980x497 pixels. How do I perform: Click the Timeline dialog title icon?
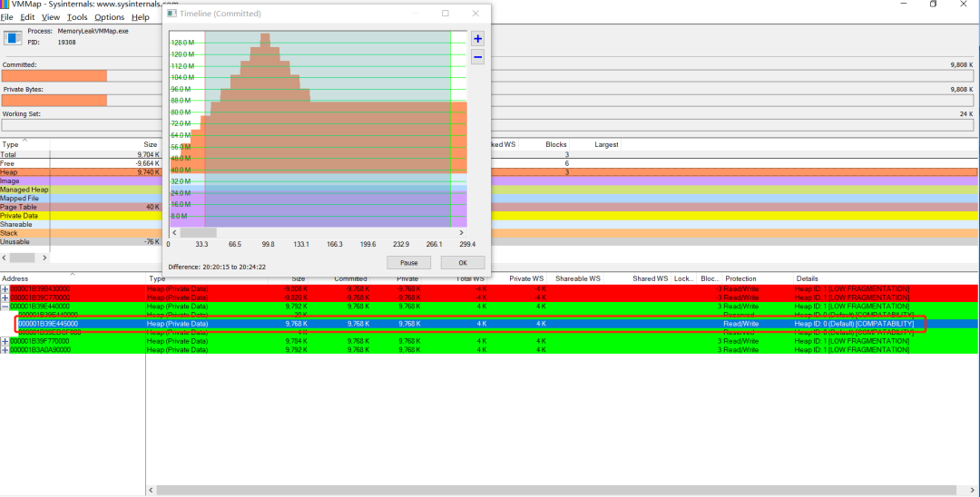(x=172, y=14)
